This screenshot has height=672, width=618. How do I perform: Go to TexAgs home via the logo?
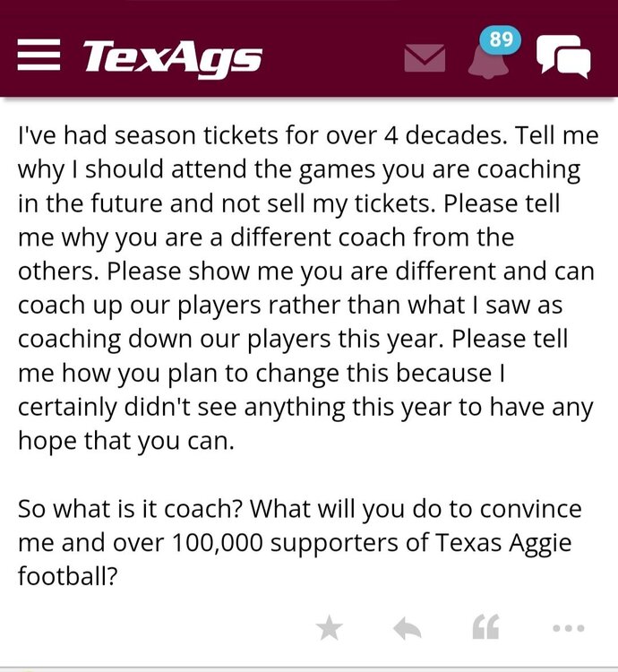click(172, 57)
